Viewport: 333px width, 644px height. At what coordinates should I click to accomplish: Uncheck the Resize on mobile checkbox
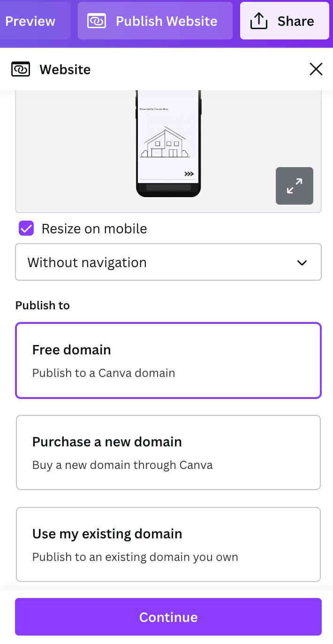click(x=26, y=229)
